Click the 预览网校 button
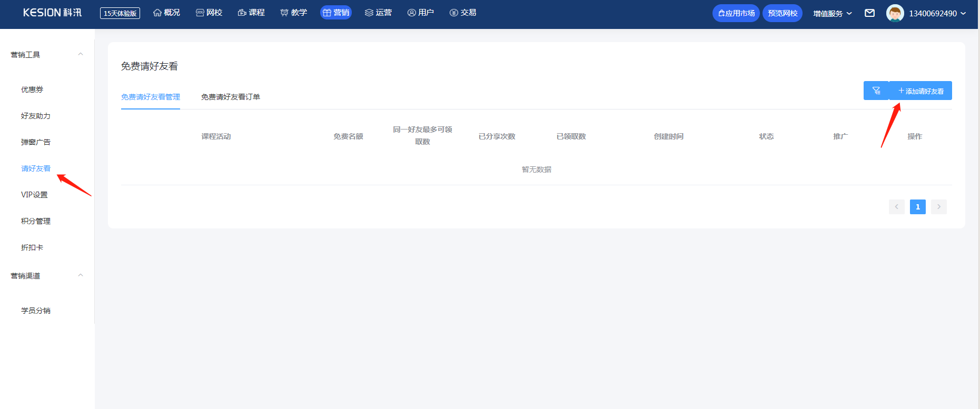Image resolution: width=980 pixels, height=409 pixels. pos(782,13)
